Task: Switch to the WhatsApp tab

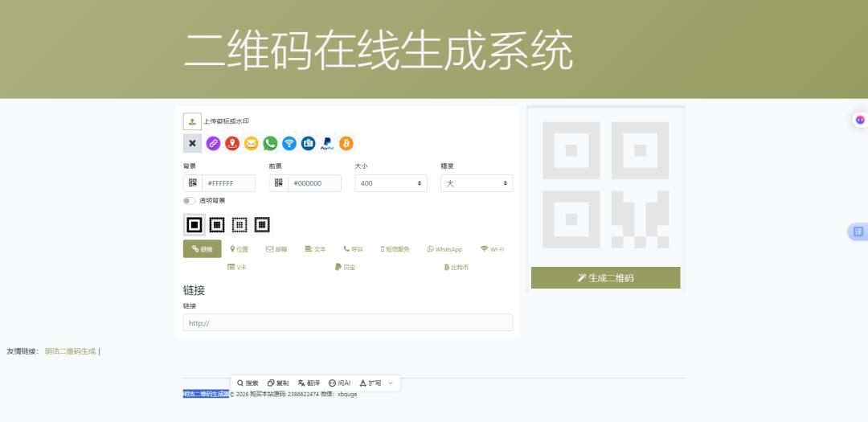Action: click(444, 249)
